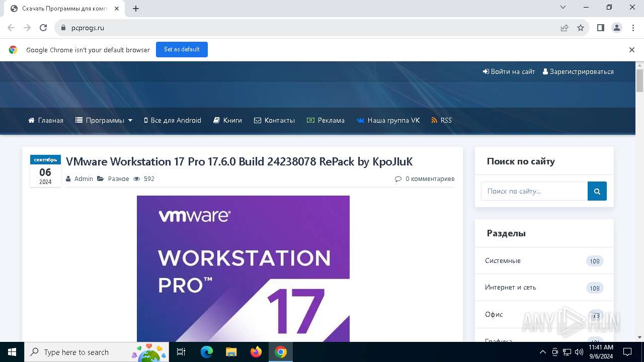Open the Главная home menu item

click(46, 120)
